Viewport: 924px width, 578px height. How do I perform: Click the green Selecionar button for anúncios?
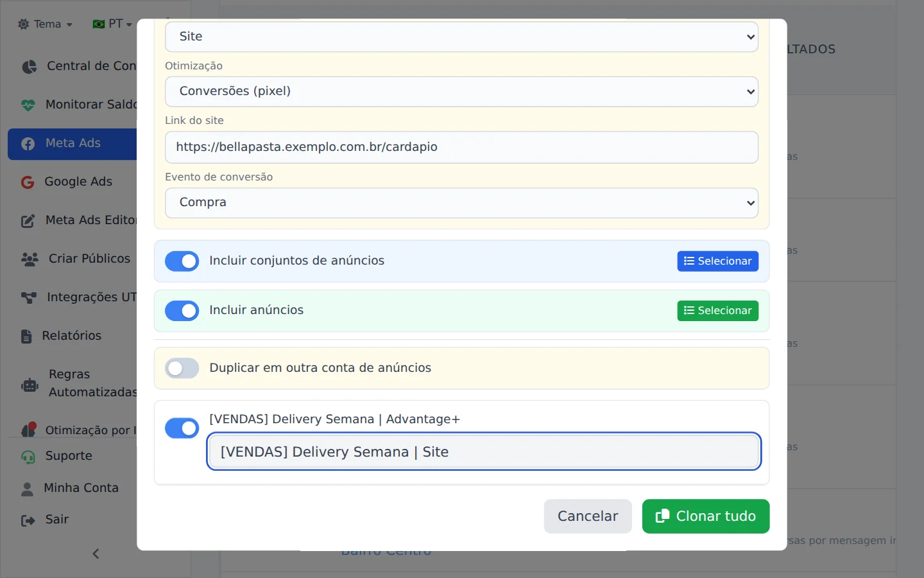tap(717, 311)
